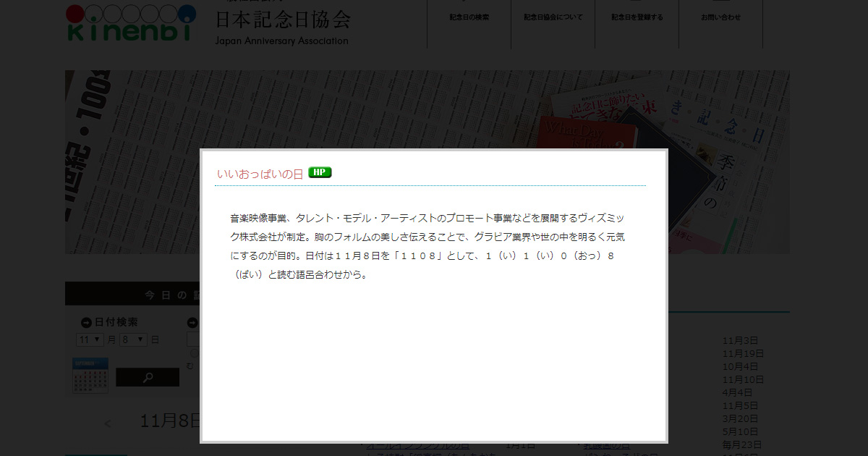Click the 日本記念日協会 site title
The height and width of the screenshot is (456, 868).
tap(282, 20)
